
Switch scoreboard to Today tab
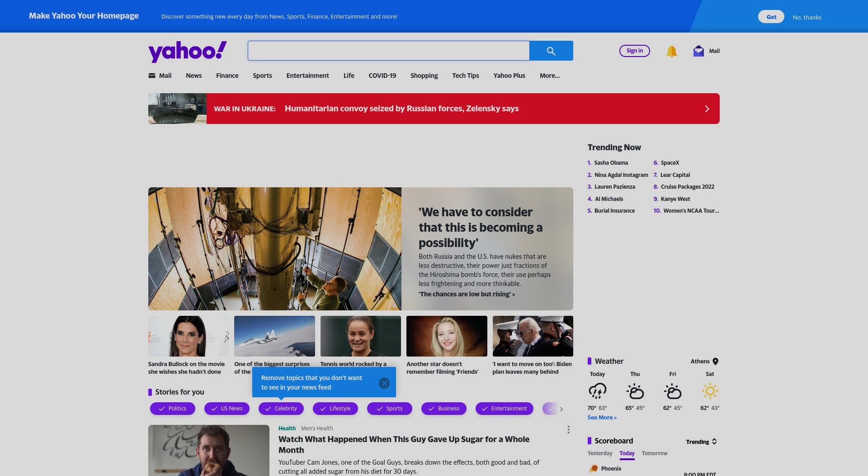point(627,453)
